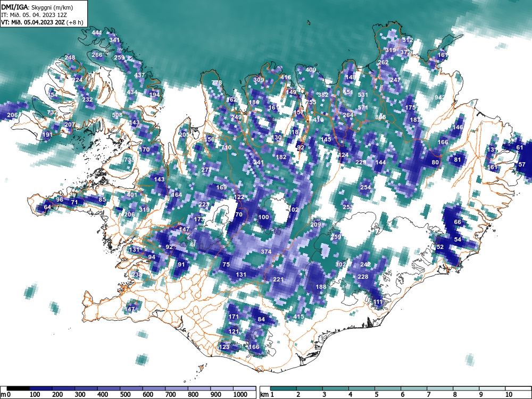Click the map value '221'
This screenshot has height=399, width=532.
(278, 279)
